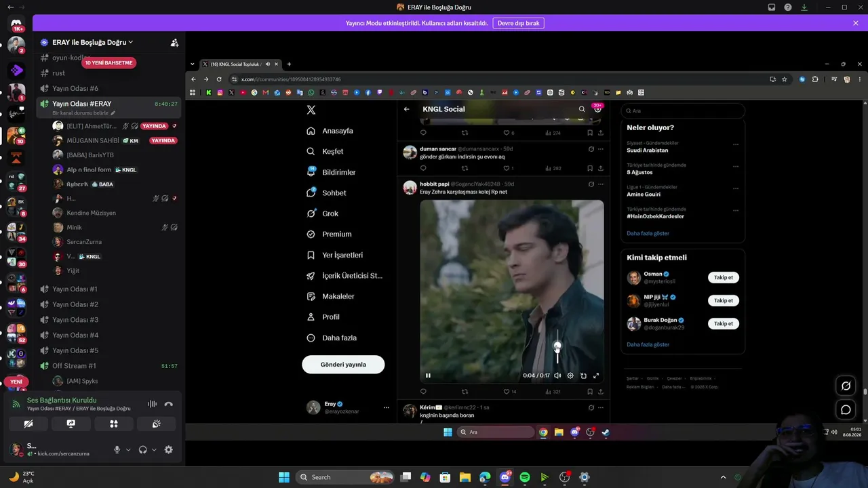Repost hobbit papi's video post

[465, 392]
